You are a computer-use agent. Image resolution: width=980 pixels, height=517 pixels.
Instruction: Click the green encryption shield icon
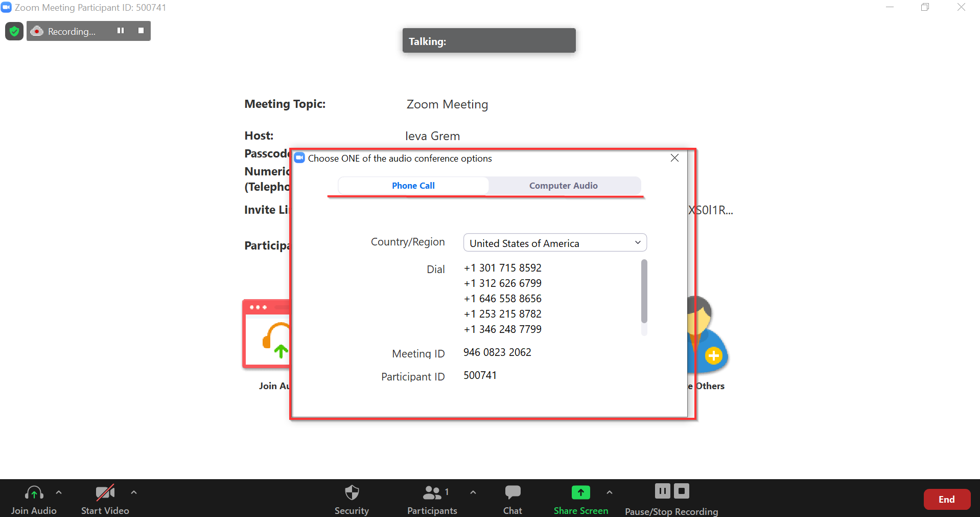(14, 32)
